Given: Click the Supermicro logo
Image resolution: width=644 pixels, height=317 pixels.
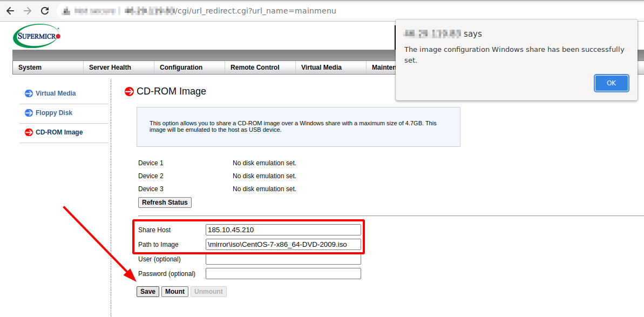Looking at the screenshot, I should (x=37, y=36).
